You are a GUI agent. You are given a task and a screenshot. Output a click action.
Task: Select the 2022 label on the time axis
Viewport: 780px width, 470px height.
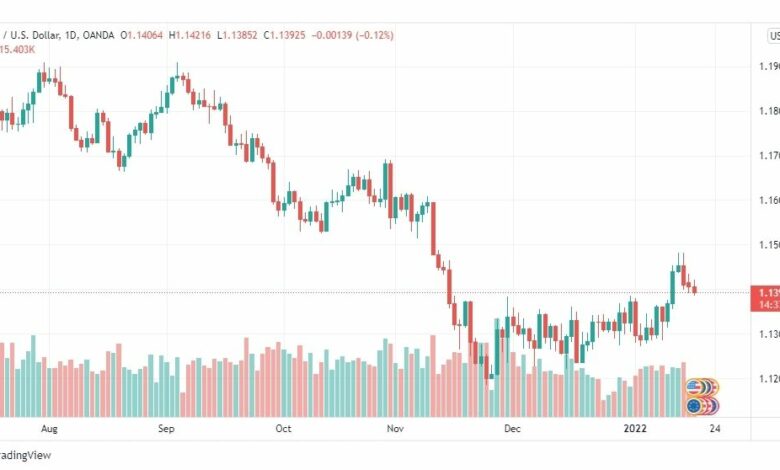click(635, 429)
